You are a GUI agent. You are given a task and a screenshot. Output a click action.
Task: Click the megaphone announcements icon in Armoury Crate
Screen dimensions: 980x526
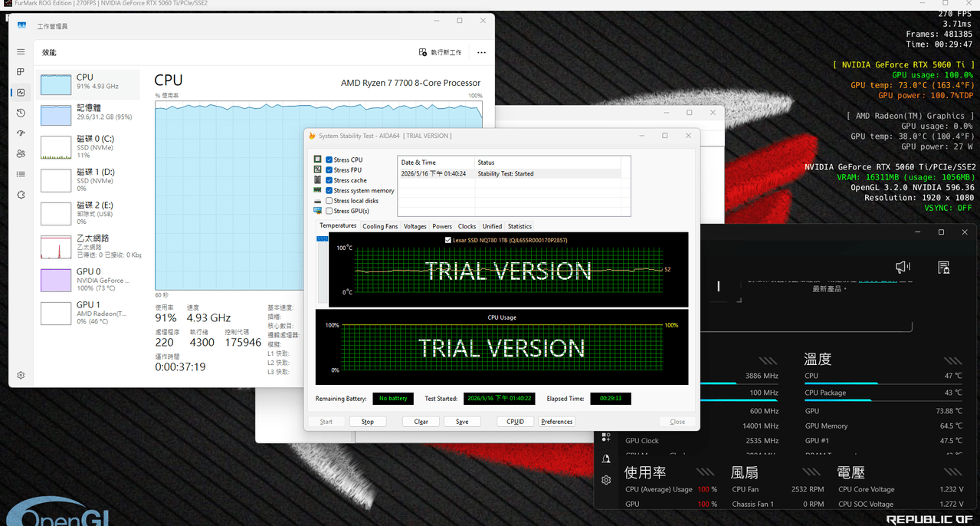pos(903,267)
